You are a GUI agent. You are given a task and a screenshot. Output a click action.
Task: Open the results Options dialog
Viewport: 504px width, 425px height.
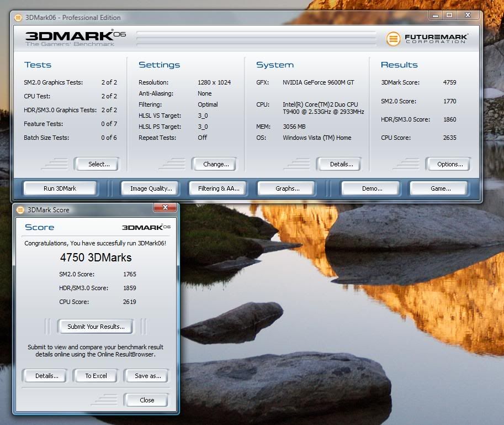(x=448, y=164)
